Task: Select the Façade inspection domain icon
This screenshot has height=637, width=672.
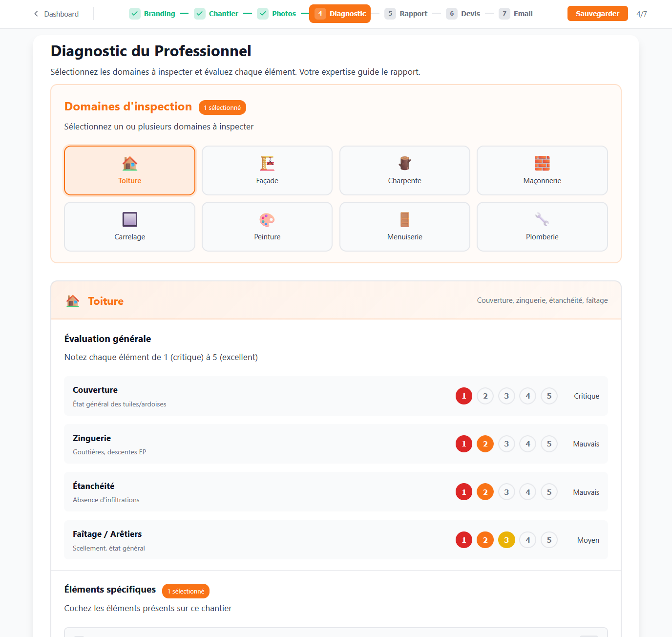Action: (267, 163)
